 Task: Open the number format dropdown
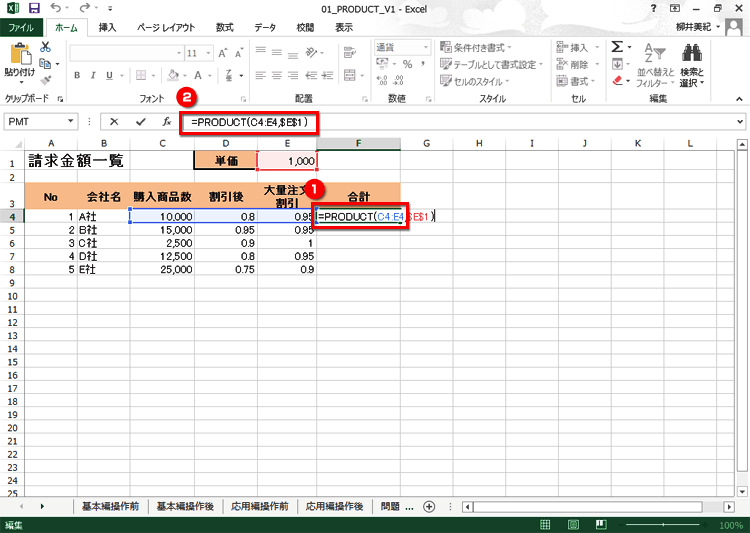[426, 47]
